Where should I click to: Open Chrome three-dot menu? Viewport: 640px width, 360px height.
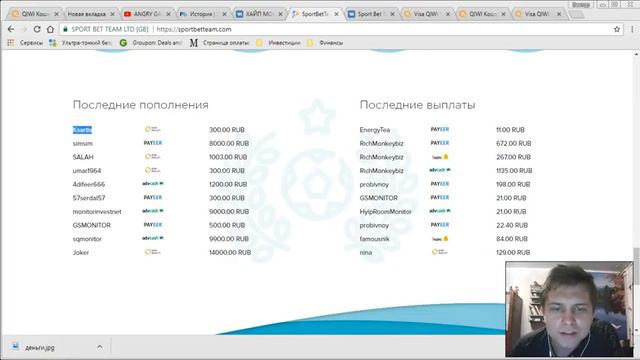coord(632,29)
